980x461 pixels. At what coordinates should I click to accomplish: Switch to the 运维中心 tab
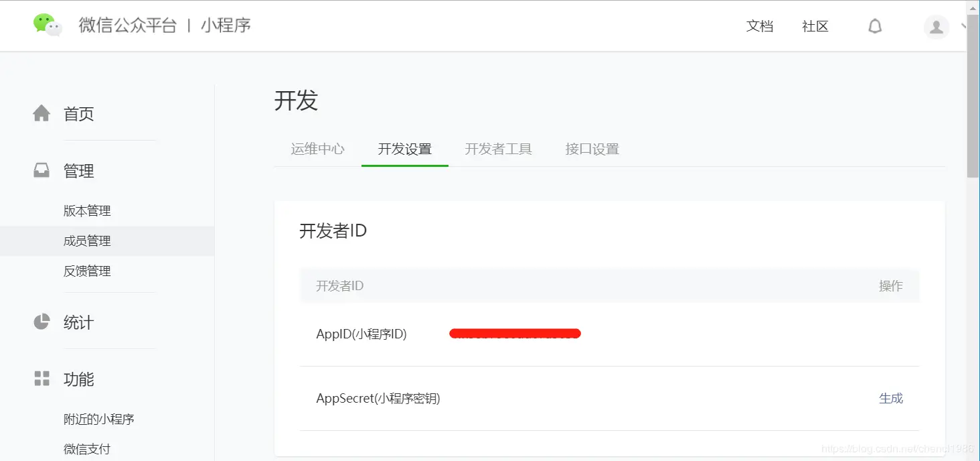coord(318,149)
